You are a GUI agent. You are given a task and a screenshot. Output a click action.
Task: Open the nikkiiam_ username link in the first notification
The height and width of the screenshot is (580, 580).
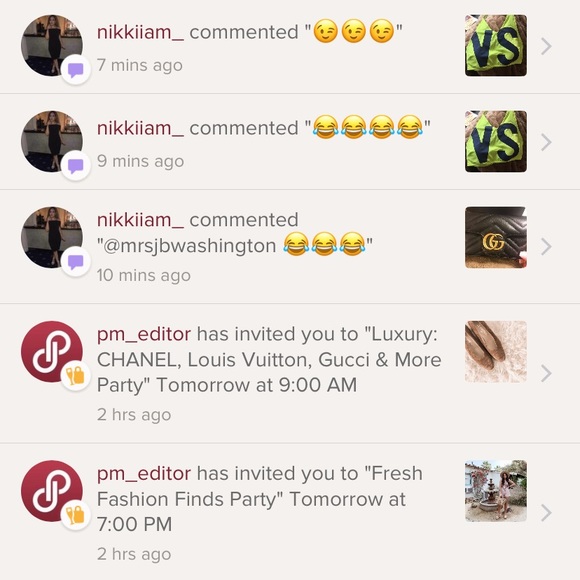click(140, 32)
